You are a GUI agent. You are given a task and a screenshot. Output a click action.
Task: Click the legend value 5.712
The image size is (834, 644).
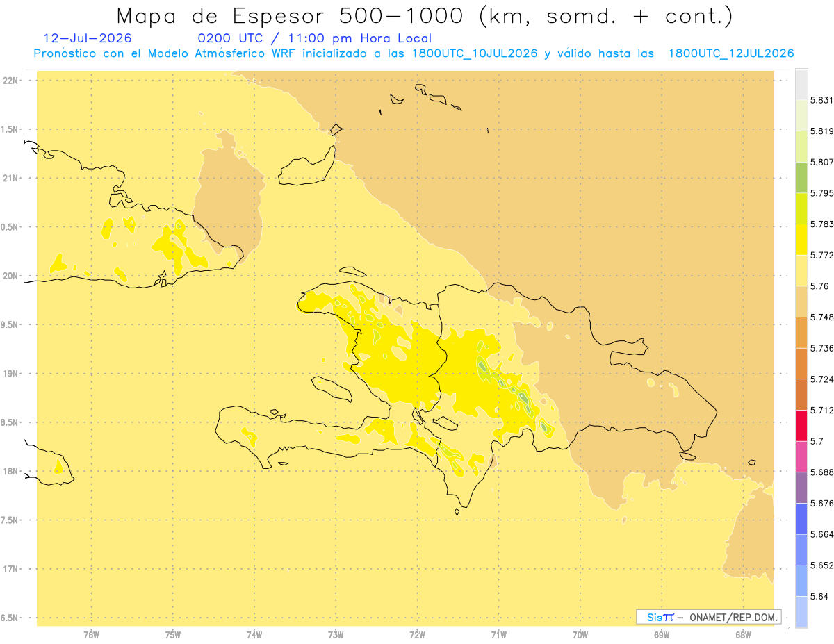[x=822, y=411]
